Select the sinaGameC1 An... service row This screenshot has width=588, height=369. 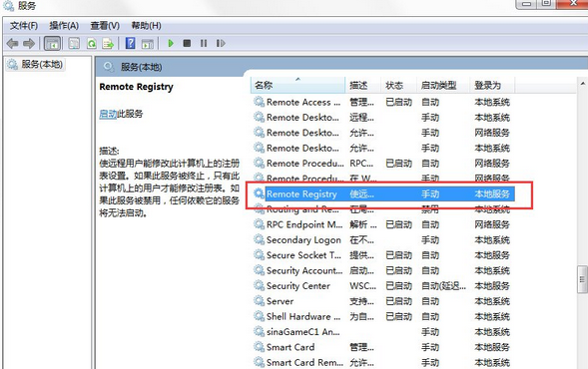tap(383, 332)
